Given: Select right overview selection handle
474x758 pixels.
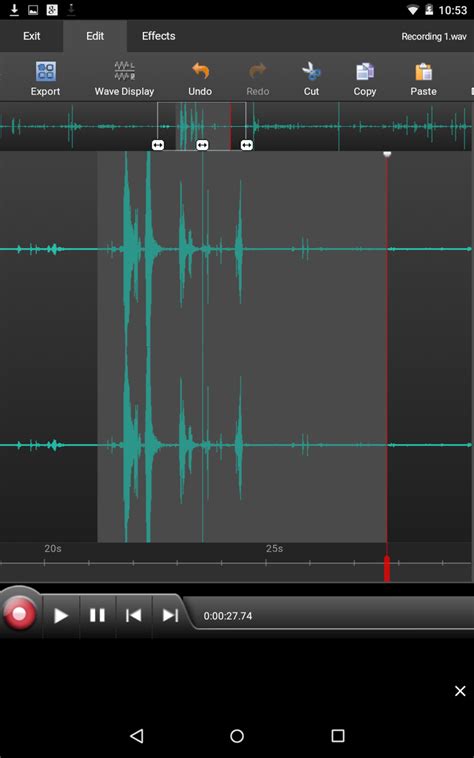Looking at the screenshot, I should click(x=247, y=145).
